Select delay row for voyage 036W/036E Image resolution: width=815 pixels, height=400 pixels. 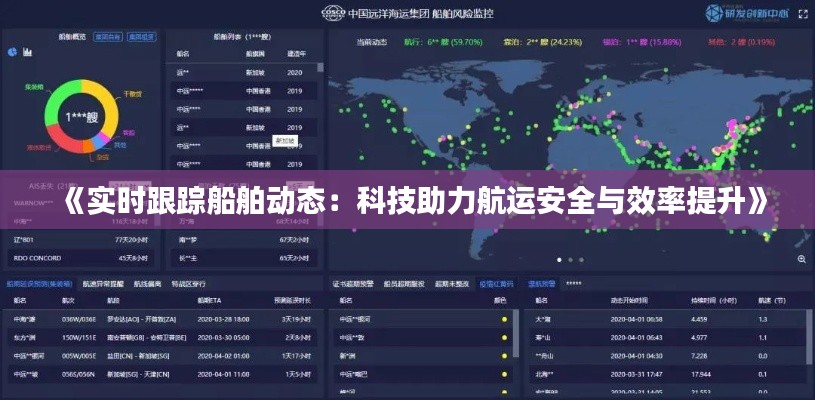[163, 319]
